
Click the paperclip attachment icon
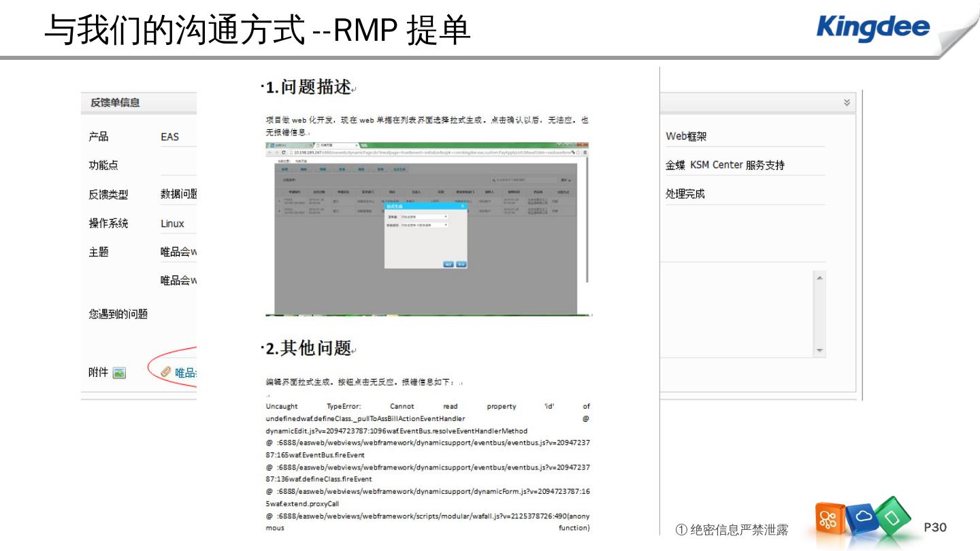pyautogui.click(x=165, y=372)
